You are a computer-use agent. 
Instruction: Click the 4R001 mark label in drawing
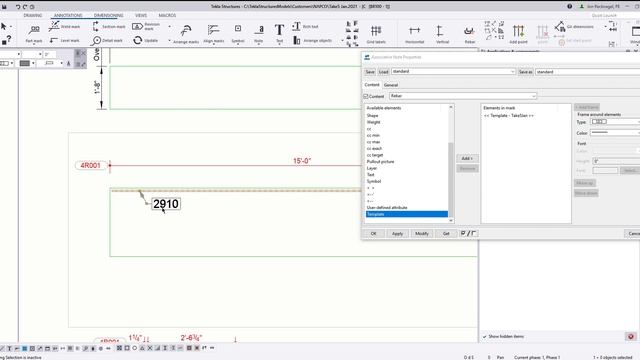click(x=91, y=165)
